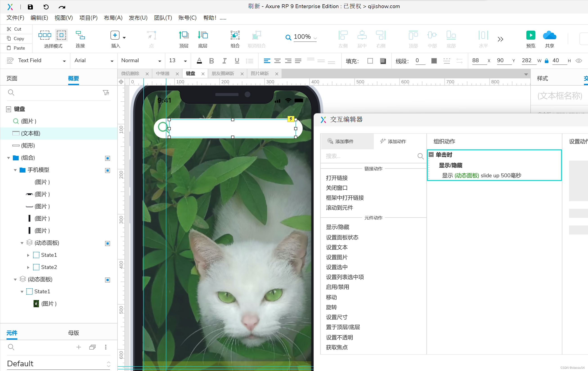Screen dimensions: 588x371
Task: Choose the 获取焦点 action
Action: coord(337,347)
